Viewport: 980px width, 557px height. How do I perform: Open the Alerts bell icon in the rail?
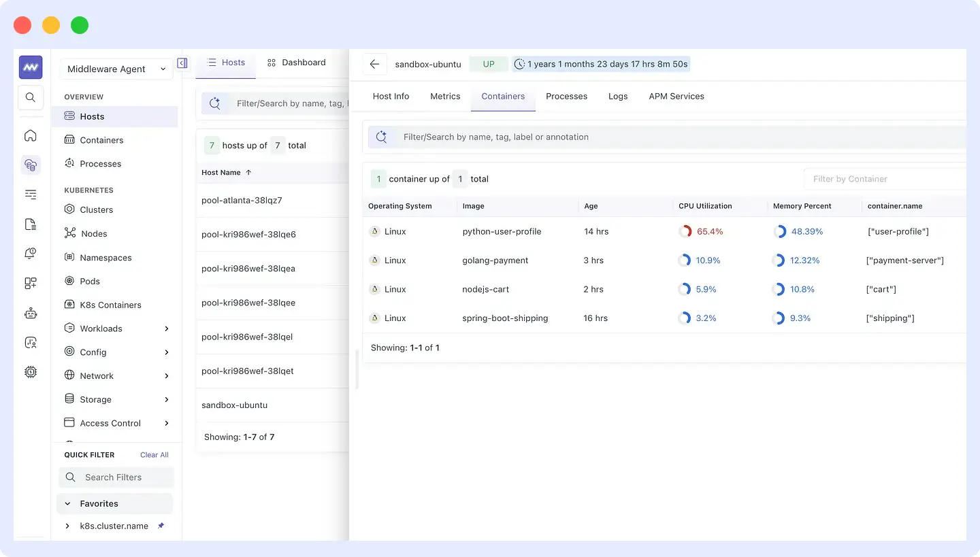(31, 253)
